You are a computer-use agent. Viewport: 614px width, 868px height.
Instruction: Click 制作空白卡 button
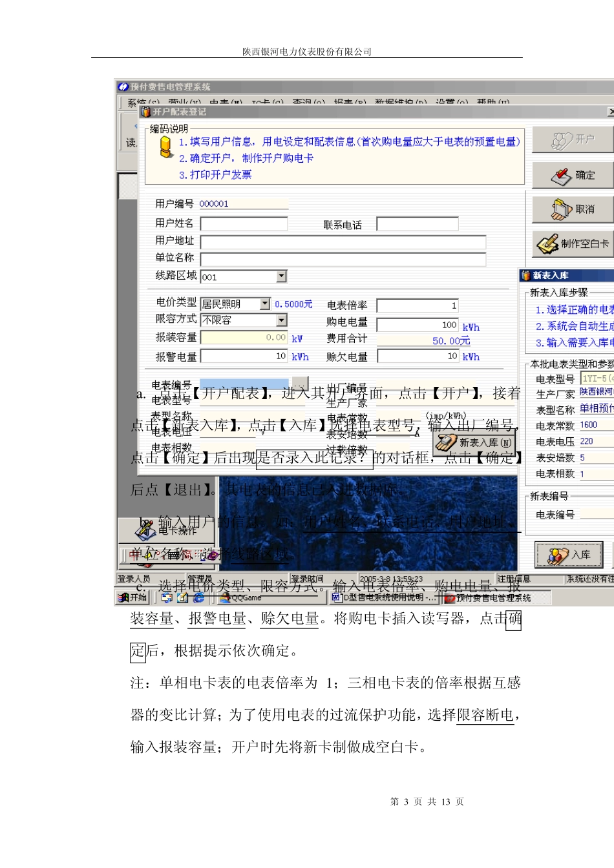(573, 244)
